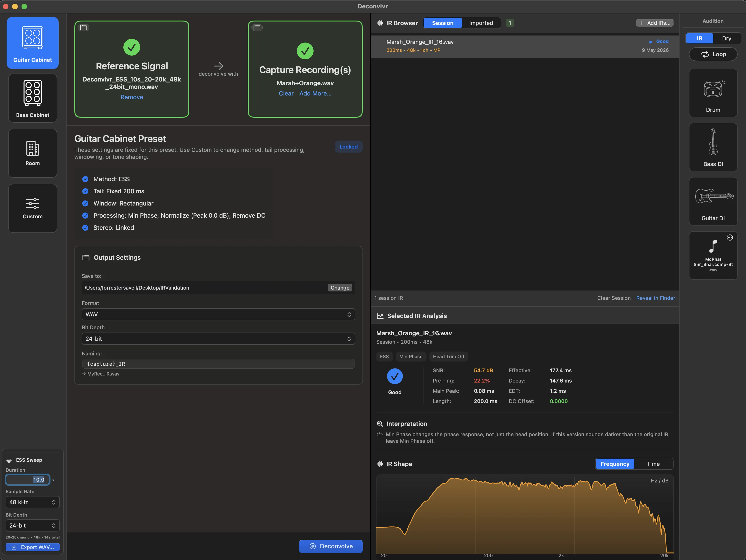The width and height of the screenshot is (746, 560).
Task: Choose the Room preset
Action: (33, 153)
